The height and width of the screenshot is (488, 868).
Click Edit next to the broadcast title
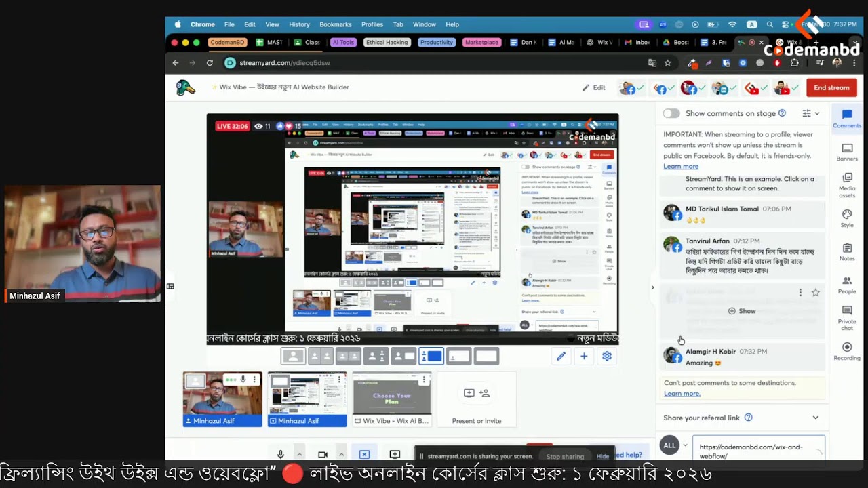tap(594, 87)
